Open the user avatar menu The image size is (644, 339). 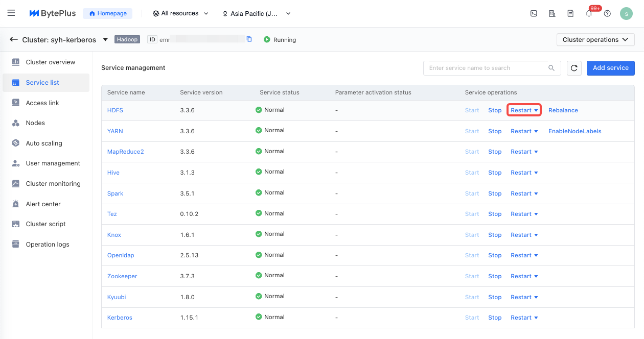pyautogui.click(x=626, y=14)
